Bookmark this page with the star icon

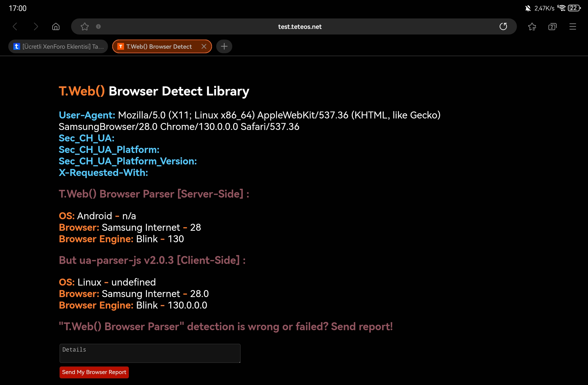click(x=85, y=26)
